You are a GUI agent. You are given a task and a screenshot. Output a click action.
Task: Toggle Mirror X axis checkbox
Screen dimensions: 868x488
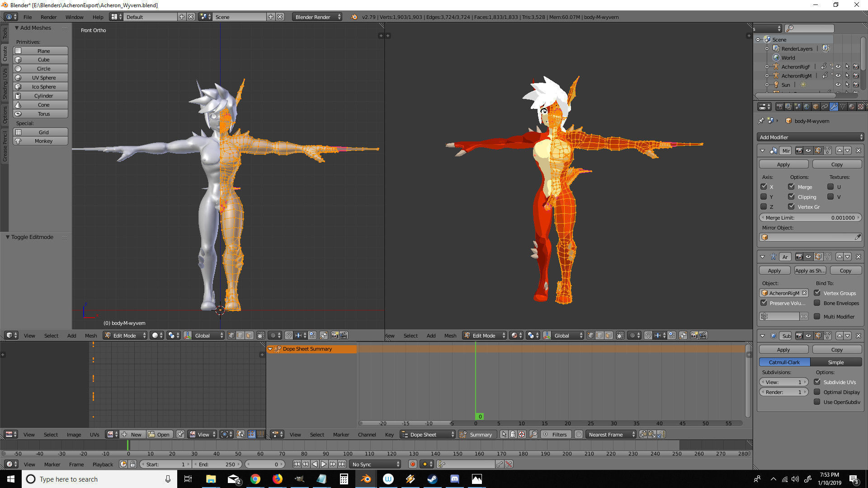[764, 187]
